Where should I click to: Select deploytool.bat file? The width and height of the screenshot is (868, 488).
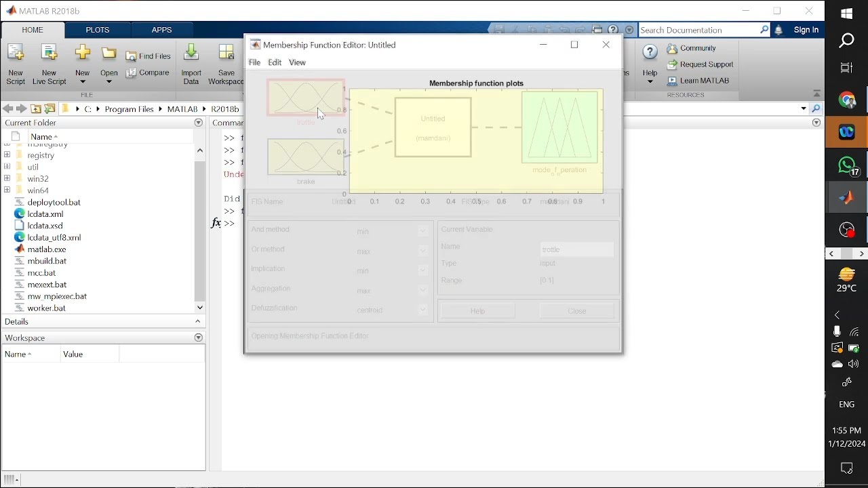[x=54, y=202]
